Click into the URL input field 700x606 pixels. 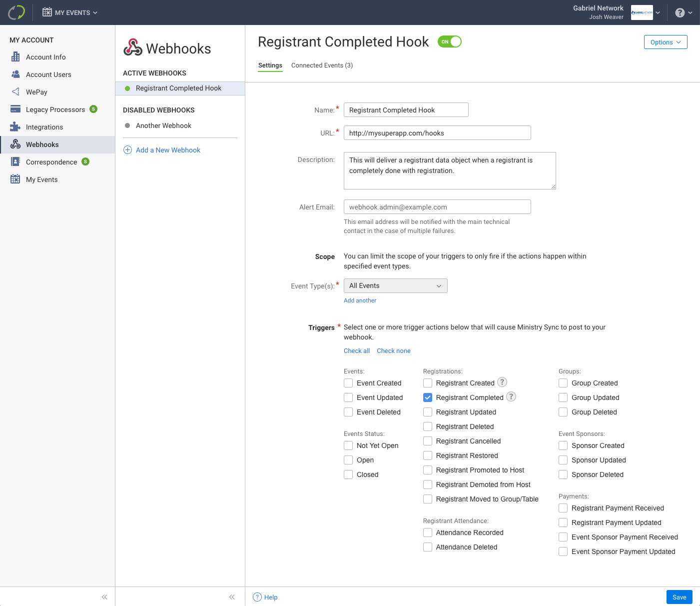(437, 133)
